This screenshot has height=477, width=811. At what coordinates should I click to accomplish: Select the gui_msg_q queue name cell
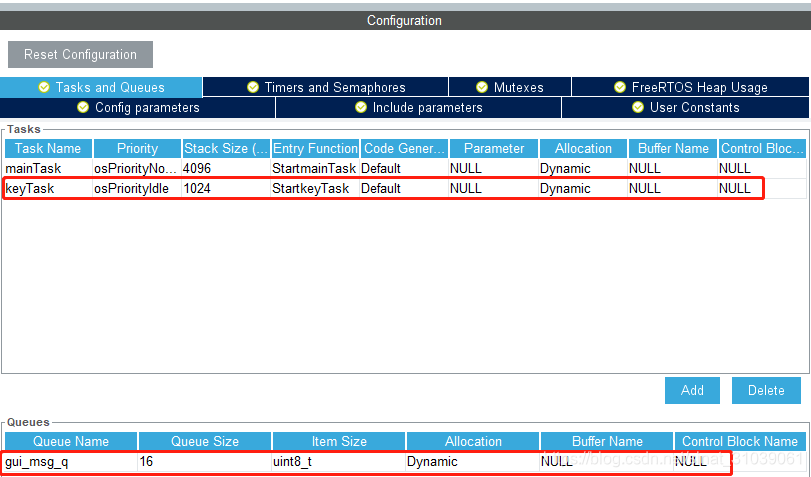pyautogui.click(x=71, y=461)
